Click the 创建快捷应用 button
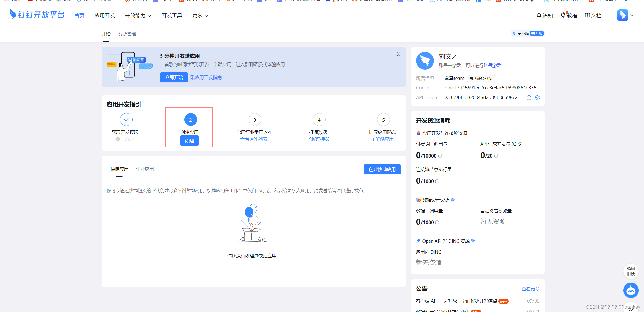The image size is (644, 312). point(382,169)
